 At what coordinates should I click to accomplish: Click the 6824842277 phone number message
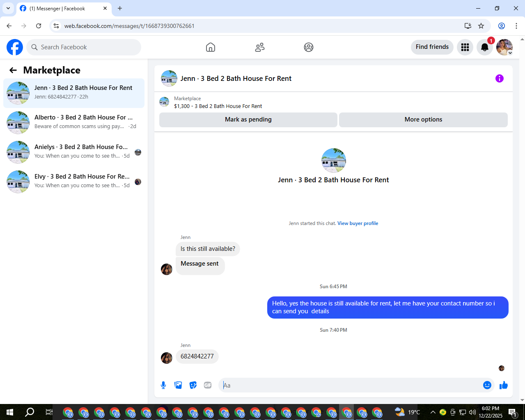pyautogui.click(x=197, y=356)
